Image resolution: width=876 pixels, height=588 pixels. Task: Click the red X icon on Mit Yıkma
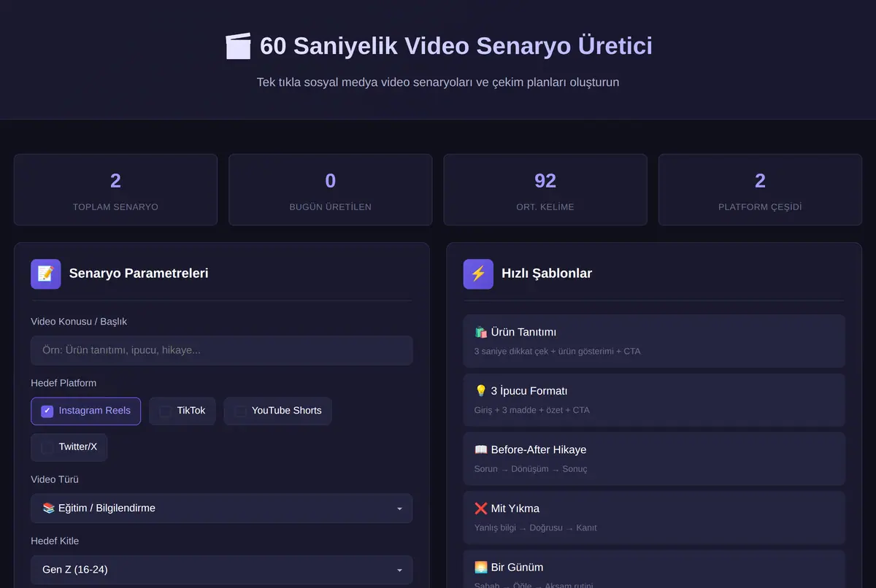click(481, 508)
